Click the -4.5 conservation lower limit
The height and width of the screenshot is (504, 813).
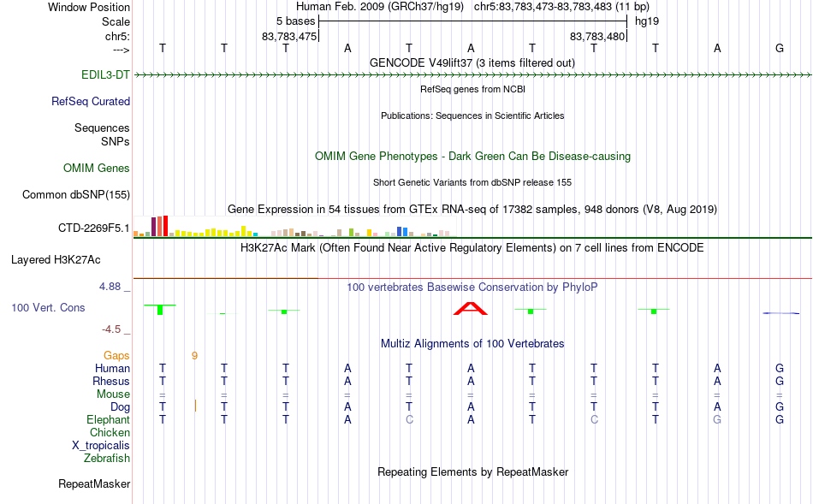click(111, 329)
